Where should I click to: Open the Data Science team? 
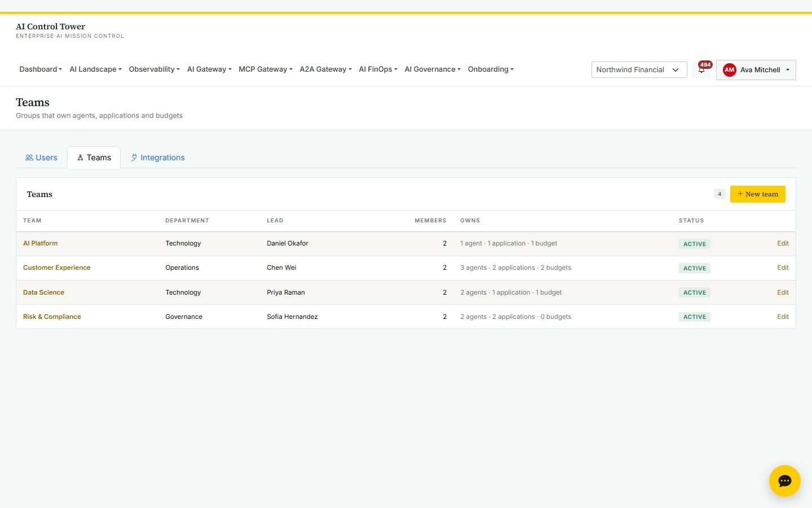tap(43, 292)
